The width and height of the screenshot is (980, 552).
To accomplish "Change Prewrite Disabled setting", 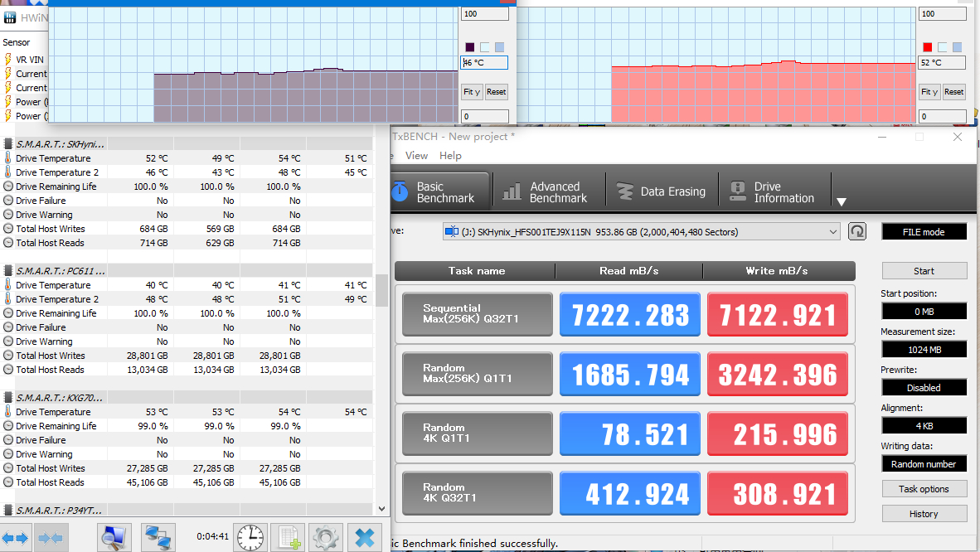I will click(x=924, y=388).
